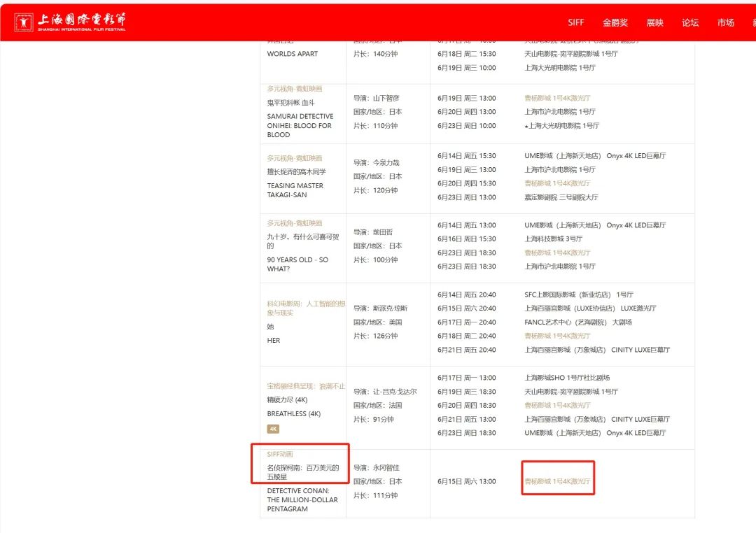Open the 金爵奖 navigation menu

point(615,22)
